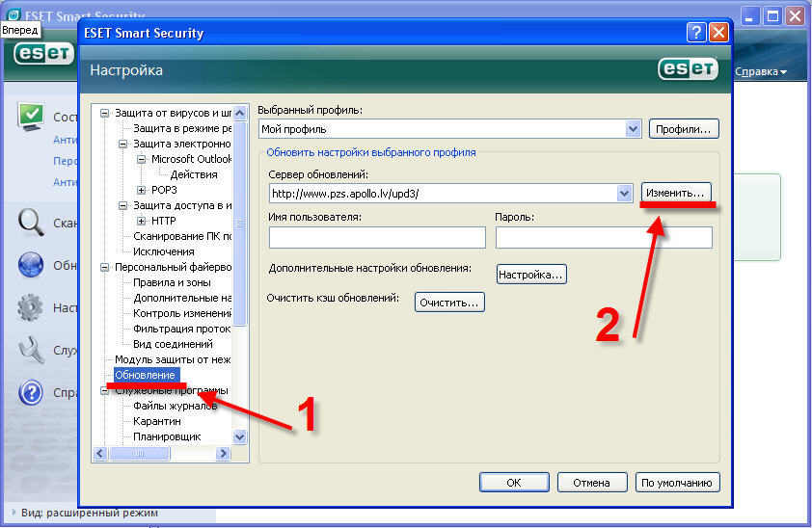Screen dimensions: 812x528
Task: Click tree horizontal scrollbar left arrow
Action: coord(100,454)
